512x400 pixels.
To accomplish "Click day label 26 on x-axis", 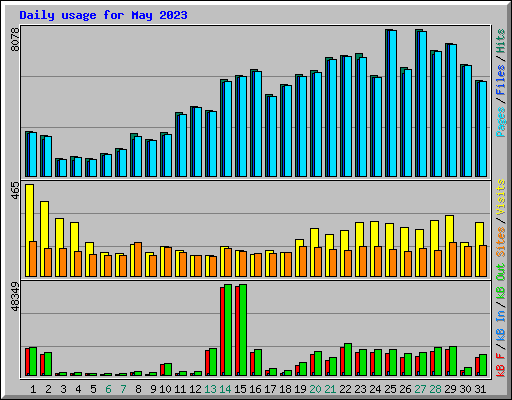I will tap(405, 389).
